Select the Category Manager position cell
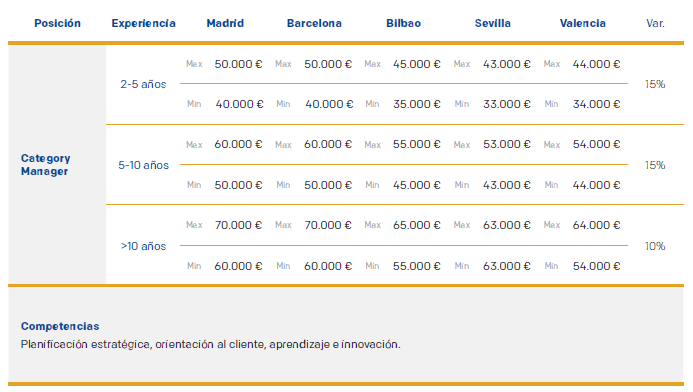 tap(46, 165)
